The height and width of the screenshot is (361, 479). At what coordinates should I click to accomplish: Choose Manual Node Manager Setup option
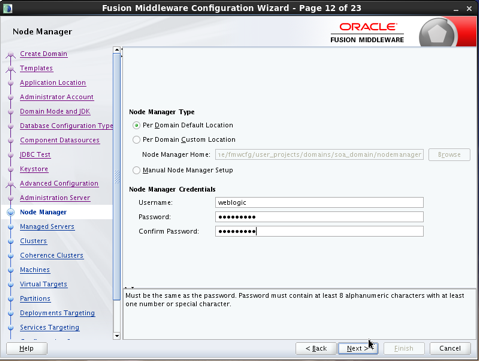[136, 170]
